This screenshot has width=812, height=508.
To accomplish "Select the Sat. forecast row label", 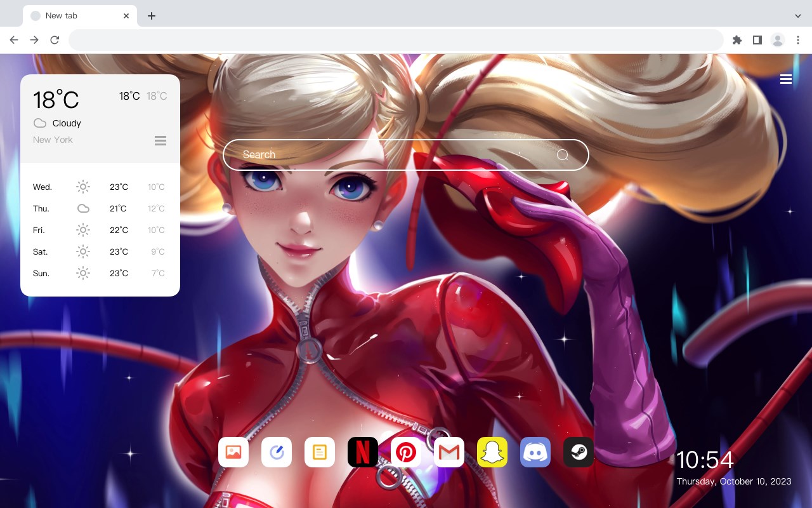I will point(41,251).
